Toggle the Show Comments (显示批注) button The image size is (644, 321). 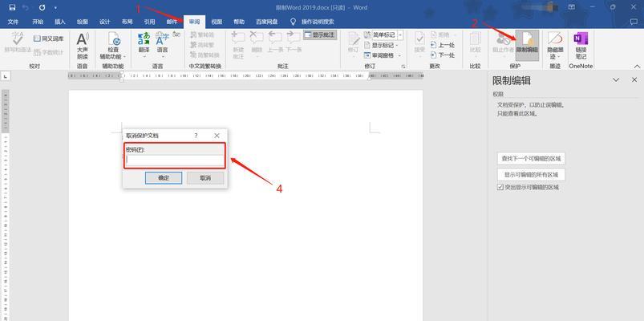coord(320,35)
